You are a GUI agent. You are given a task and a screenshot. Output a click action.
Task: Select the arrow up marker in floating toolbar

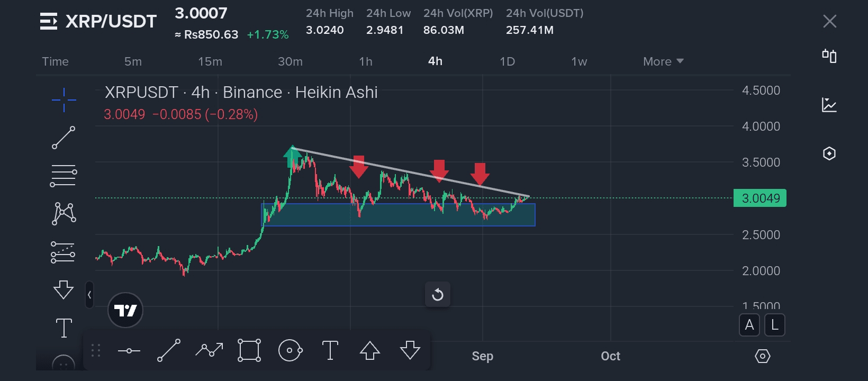tap(370, 350)
